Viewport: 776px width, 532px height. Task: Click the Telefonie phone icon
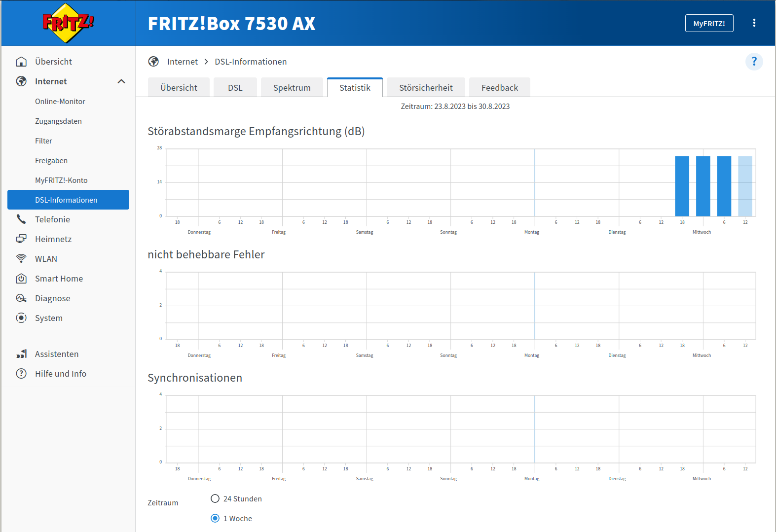21,219
